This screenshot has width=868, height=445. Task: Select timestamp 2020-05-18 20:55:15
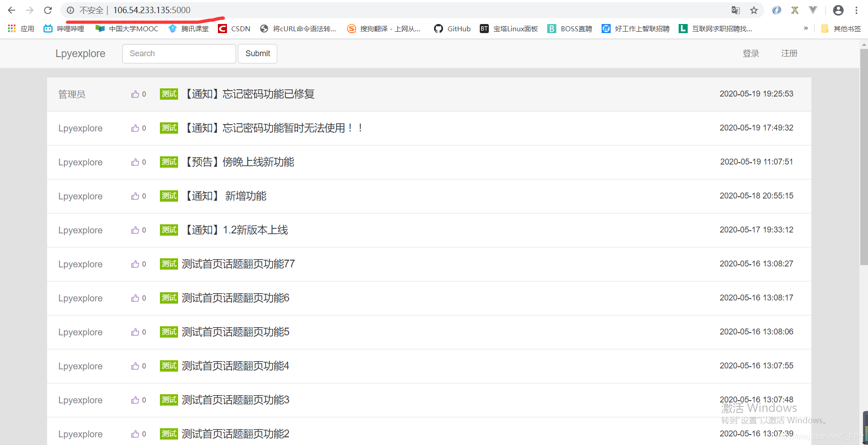pyautogui.click(x=757, y=196)
